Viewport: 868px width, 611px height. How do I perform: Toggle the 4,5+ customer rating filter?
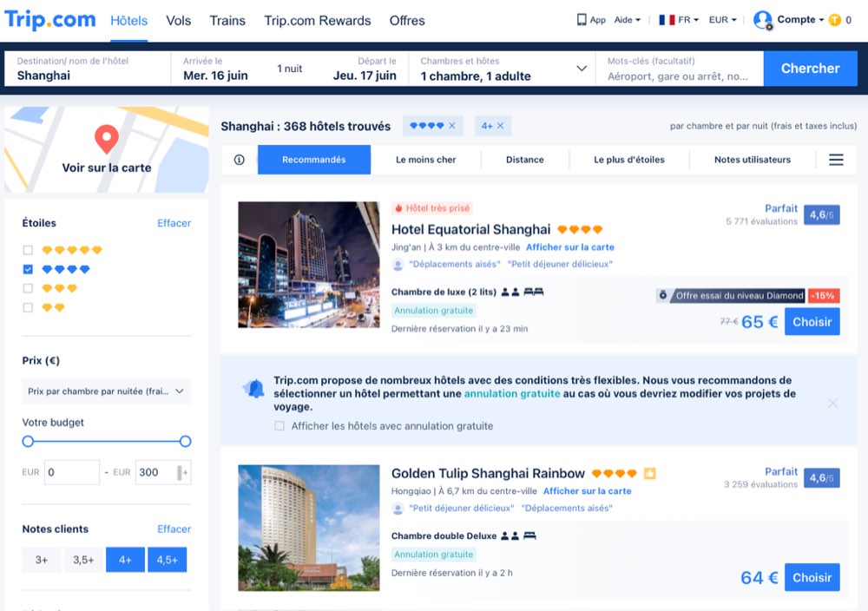(x=168, y=560)
